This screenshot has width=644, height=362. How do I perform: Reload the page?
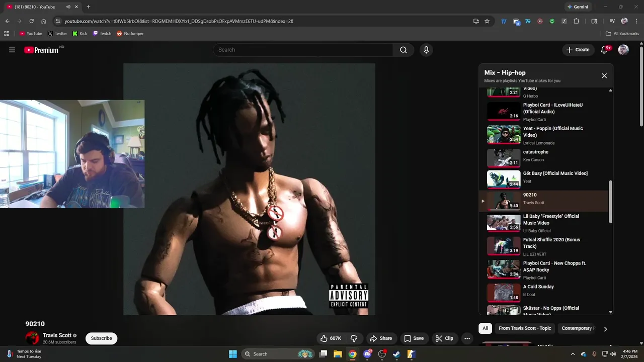tap(31, 21)
